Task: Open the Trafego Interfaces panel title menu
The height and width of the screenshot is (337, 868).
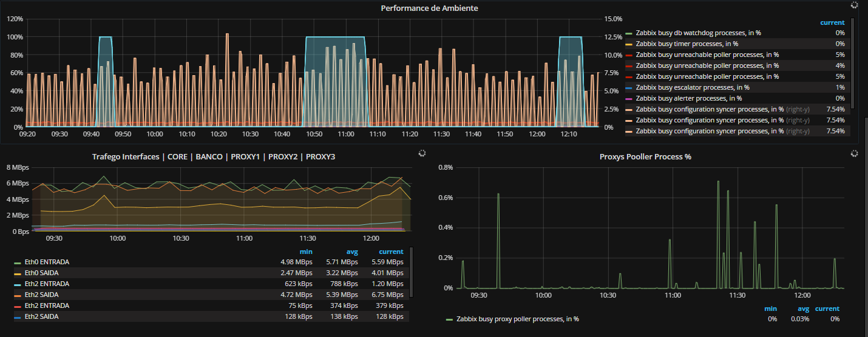Action: click(214, 156)
